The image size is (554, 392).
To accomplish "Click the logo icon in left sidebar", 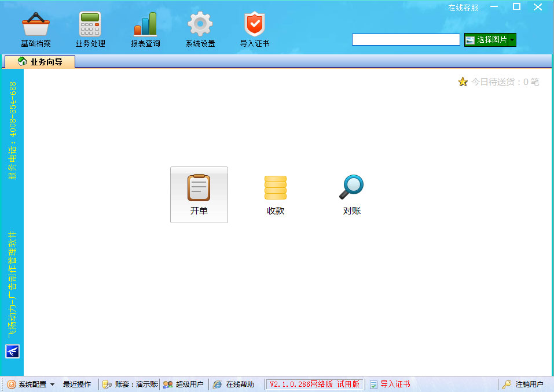I will 12,351.
